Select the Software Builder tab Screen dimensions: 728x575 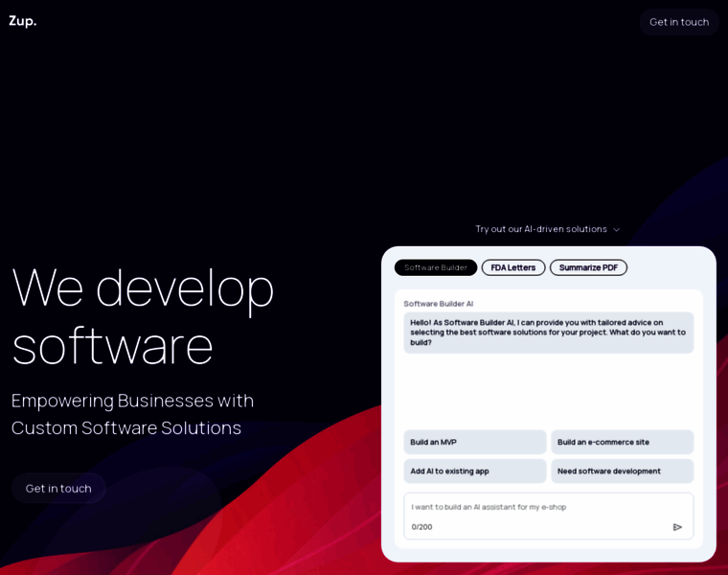tap(436, 267)
